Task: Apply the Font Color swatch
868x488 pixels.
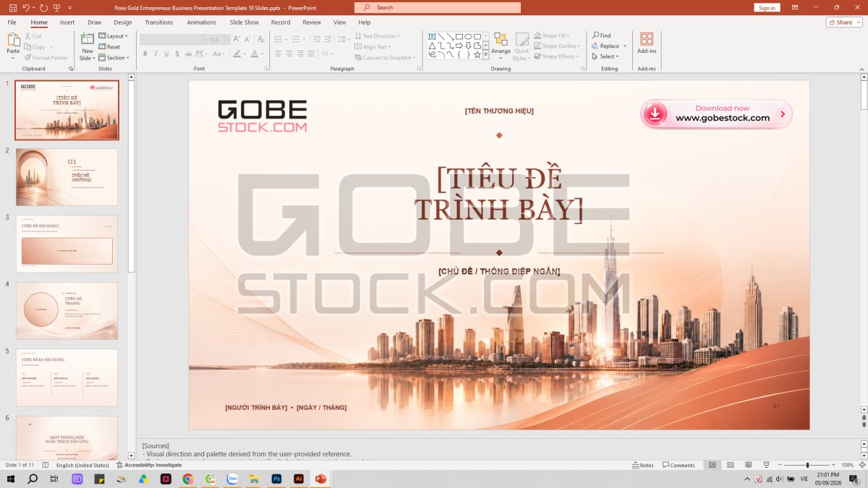Action: tap(255, 53)
